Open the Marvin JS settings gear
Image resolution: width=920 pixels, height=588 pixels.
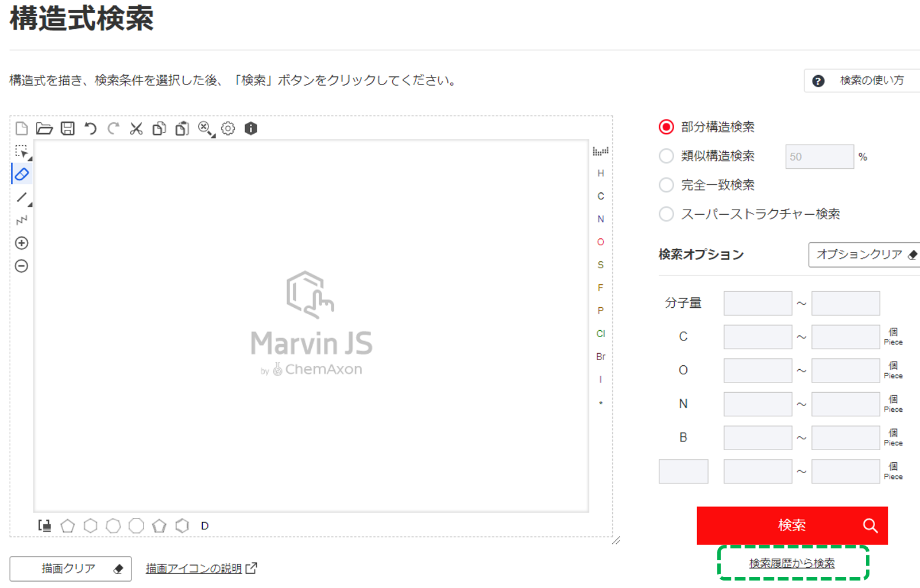[x=228, y=128]
